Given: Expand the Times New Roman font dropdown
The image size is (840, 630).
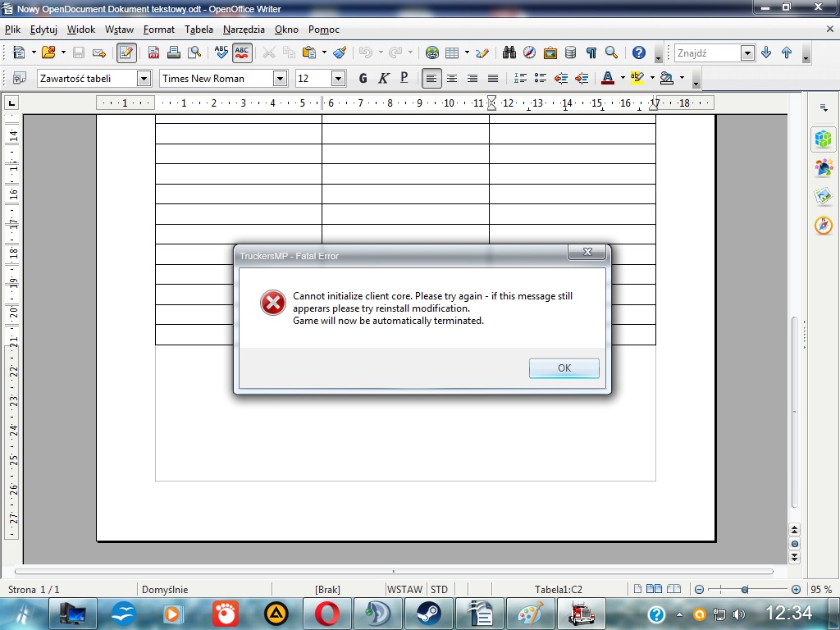Looking at the screenshot, I should (x=281, y=79).
